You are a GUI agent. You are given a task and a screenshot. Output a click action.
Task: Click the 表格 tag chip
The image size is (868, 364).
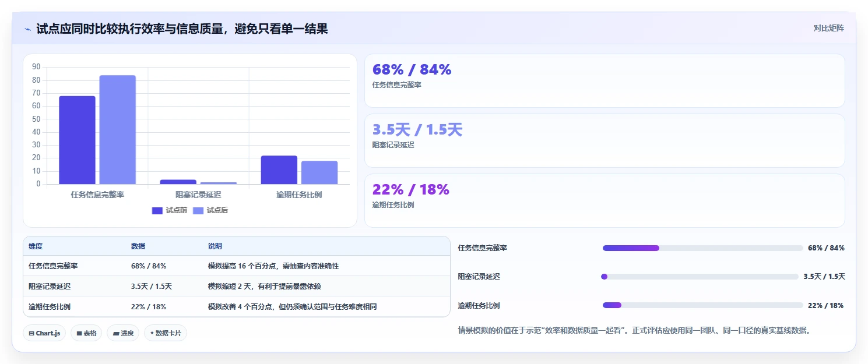(x=86, y=333)
